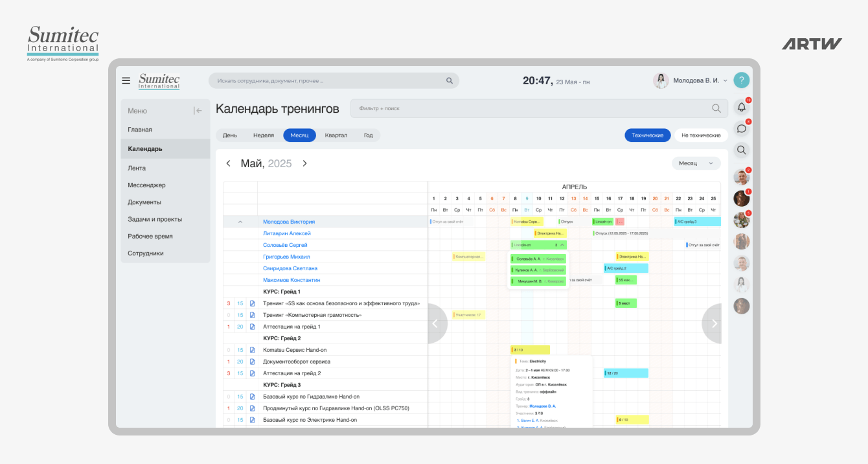Screen dimensions: 868x464
Task: Switch to the Неделя view tab
Action: point(264,135)
